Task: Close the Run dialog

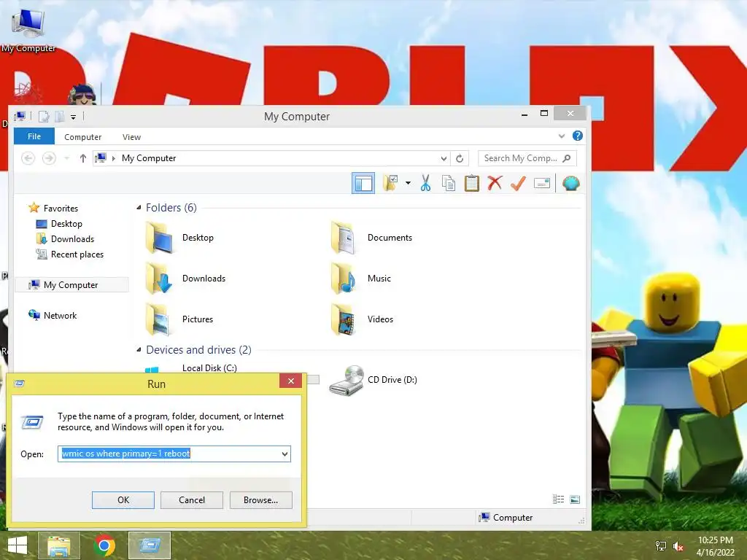Action: [290, 381]
